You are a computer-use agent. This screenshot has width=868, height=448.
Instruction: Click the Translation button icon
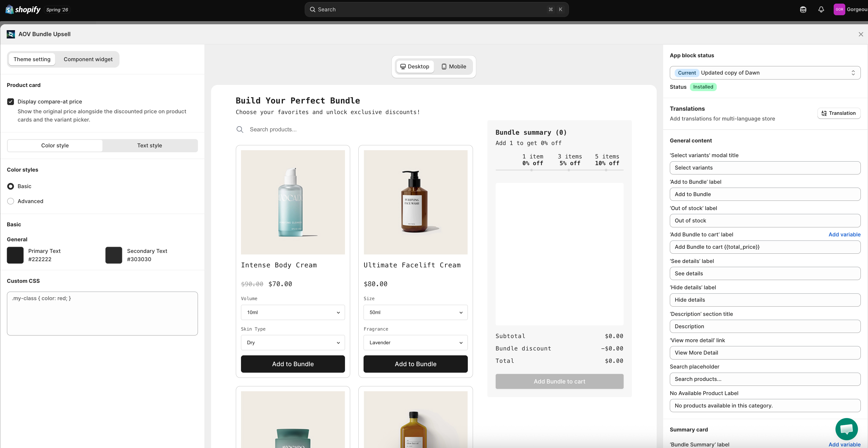[824, 113]
